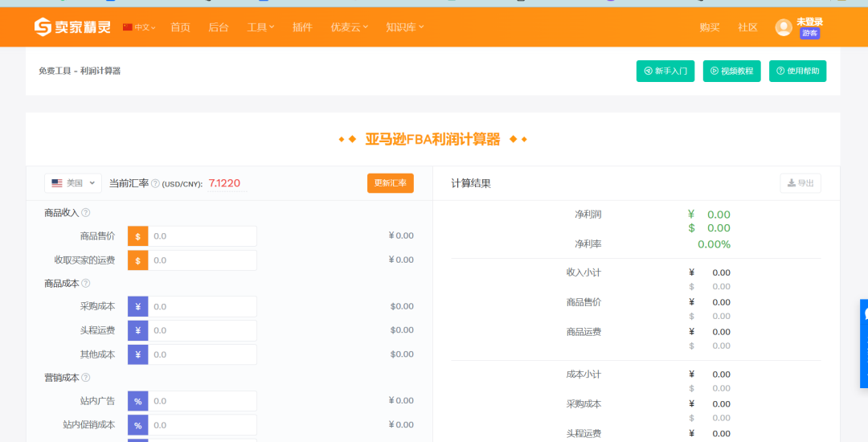The width and height of the screenshot is (868, 442).
Task: Expand the 优麦云 menu
Action: (350, 27)
